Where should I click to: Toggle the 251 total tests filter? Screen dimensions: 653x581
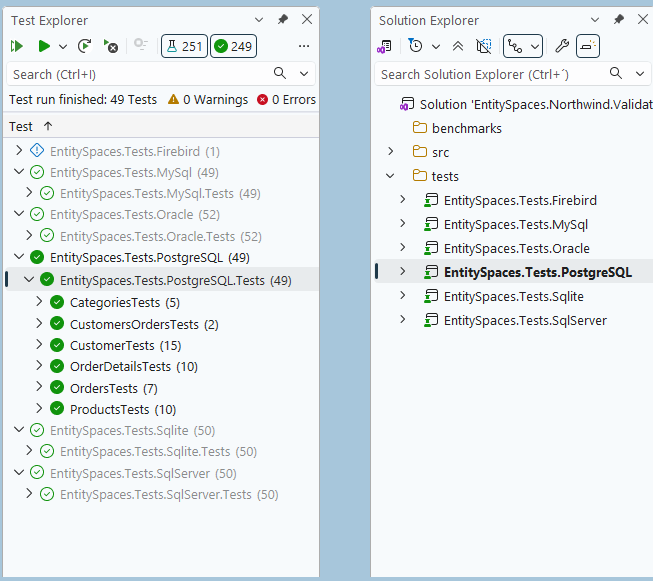pyautogui.click(x=184, y=46)
